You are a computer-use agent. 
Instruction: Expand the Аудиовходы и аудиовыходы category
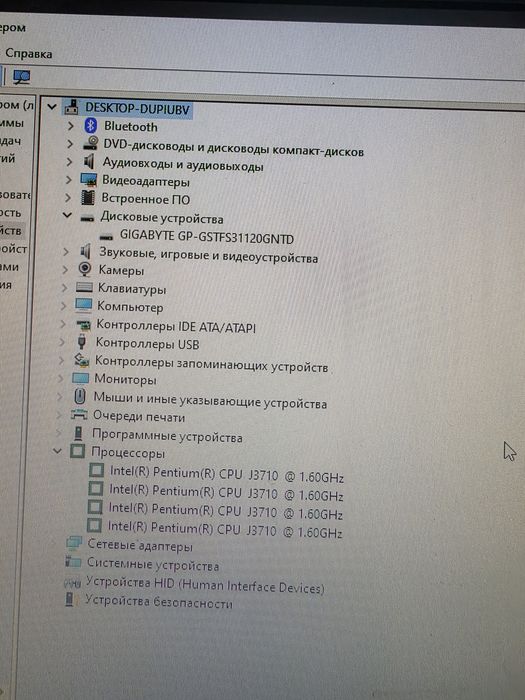pyautogui.click(x=69, y=162)
